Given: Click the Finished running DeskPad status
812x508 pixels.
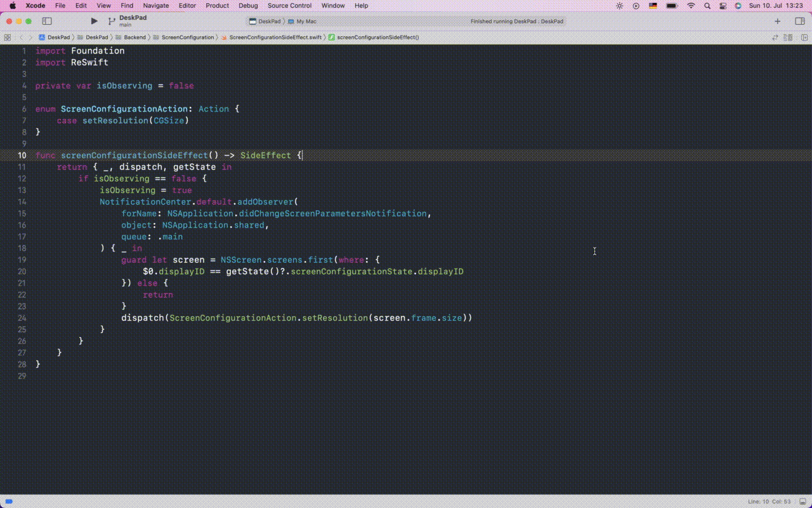Looking at the screenshot, I should tap(516, 21).
